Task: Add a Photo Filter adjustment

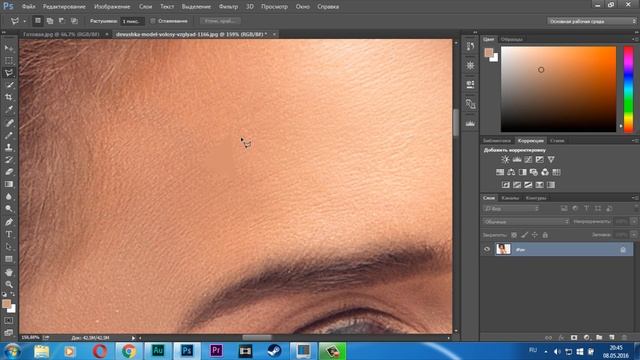Action: pyautogui.click(x=533, y=172)
